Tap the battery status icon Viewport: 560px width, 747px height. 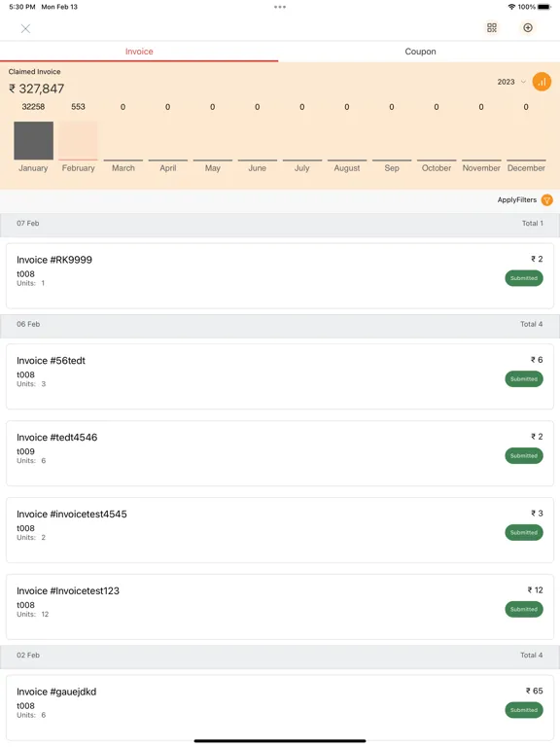(x=544, y=7)
